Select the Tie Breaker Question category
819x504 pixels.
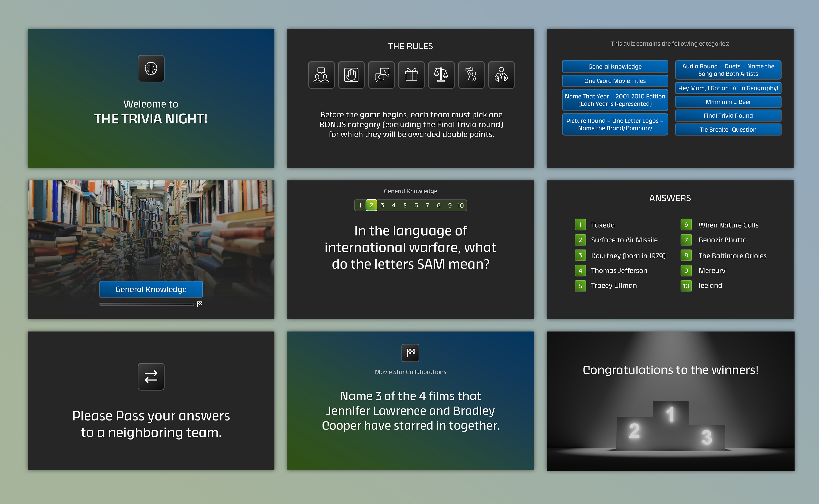(x=728, y=130)
